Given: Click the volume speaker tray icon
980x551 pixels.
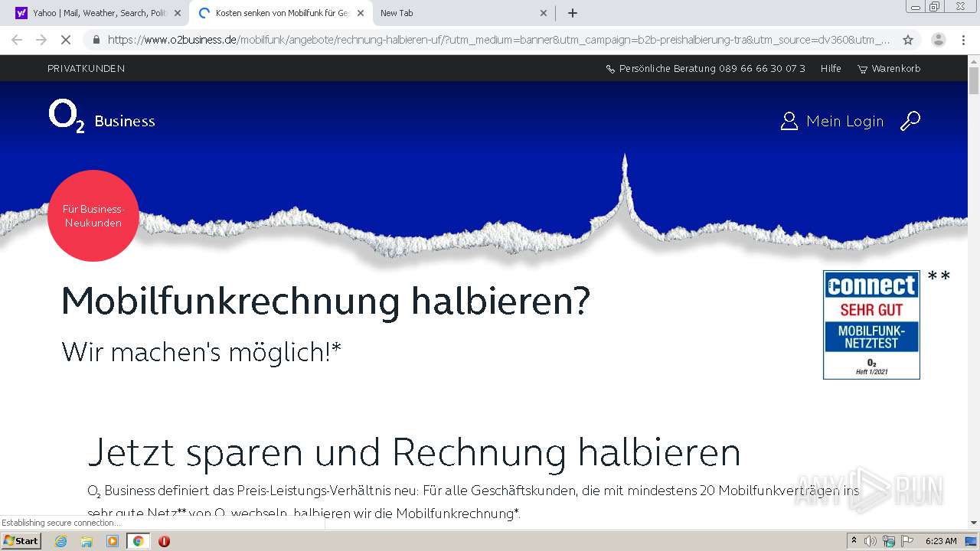Looking at the screenshot, I should pos(871,541).
